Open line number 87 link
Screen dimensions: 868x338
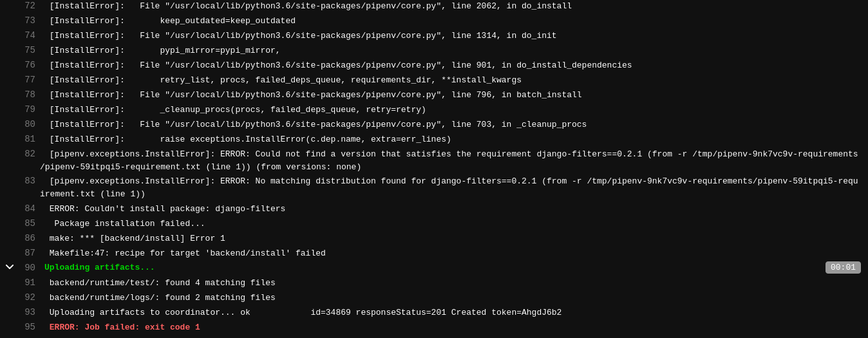pyautogui.click(x=30, y=253)
